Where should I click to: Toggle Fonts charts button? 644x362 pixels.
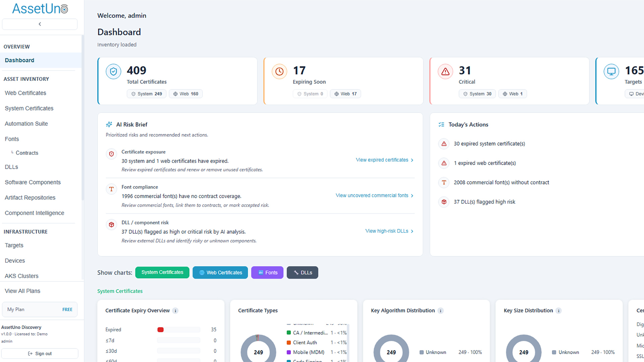(x=267, y=273)
